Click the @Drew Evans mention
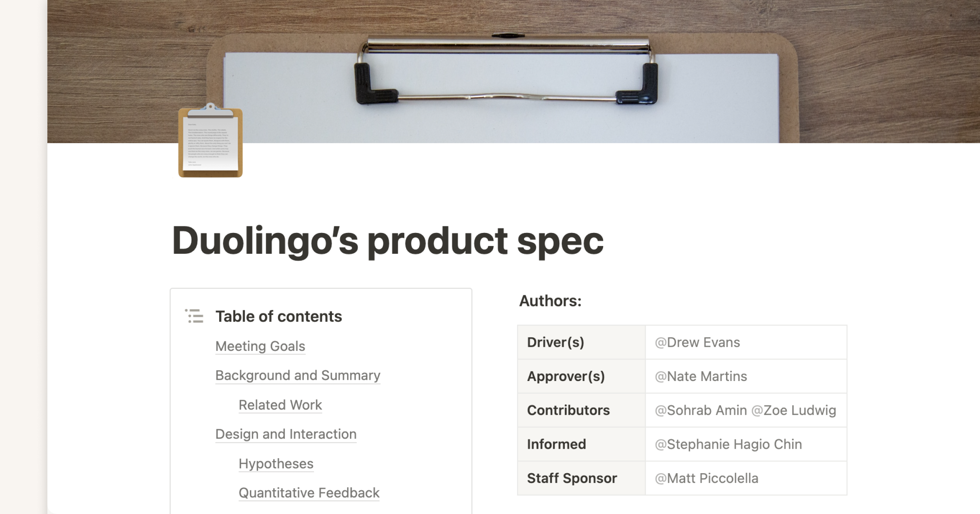This screenshot has height=514, width=980. point(697,342)
